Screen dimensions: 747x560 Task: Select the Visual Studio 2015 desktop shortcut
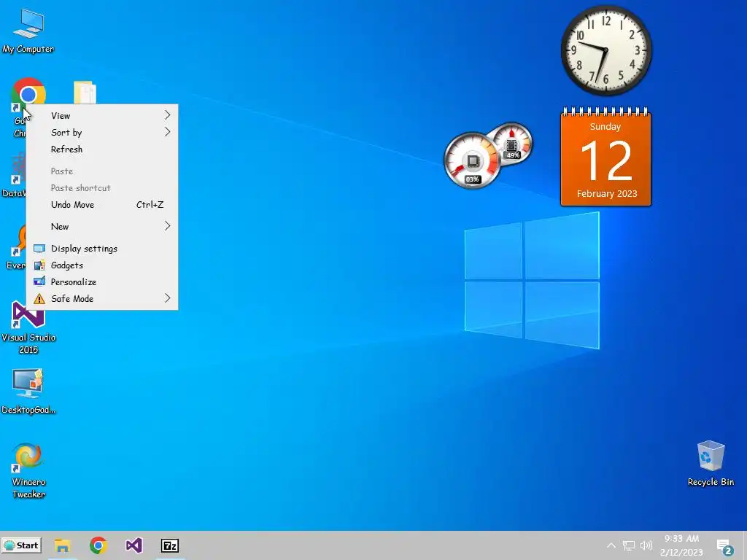28,329
